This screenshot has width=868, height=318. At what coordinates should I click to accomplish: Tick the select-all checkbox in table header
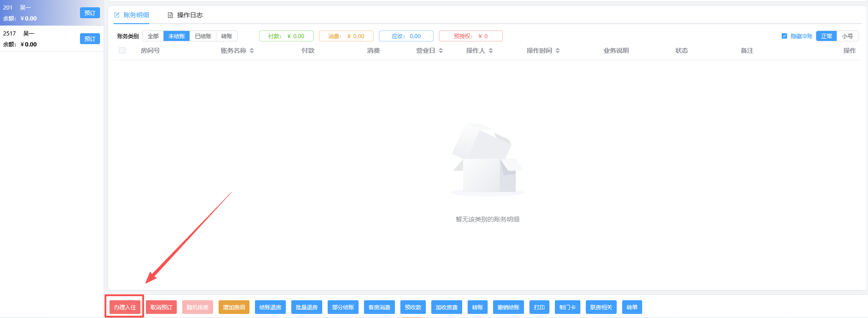tap(122, 50)
